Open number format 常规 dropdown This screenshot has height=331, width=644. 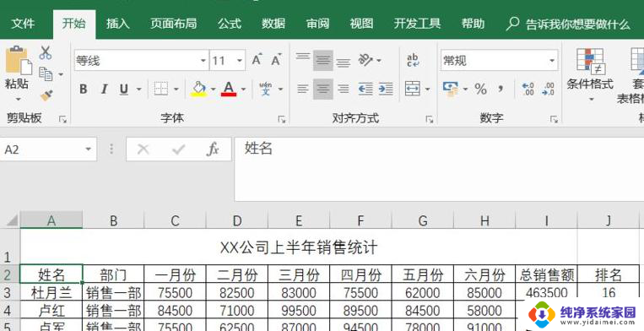pyautogui.click(x=552, y=61)
